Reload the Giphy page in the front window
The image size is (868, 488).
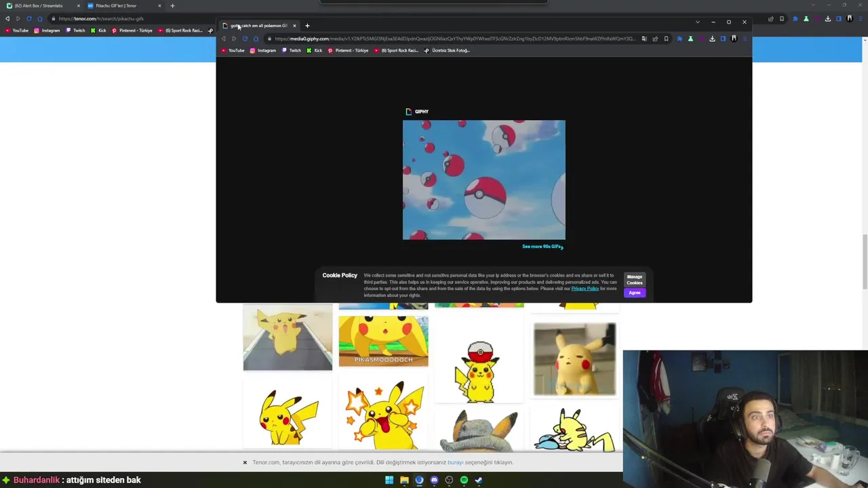pos(245,39)
